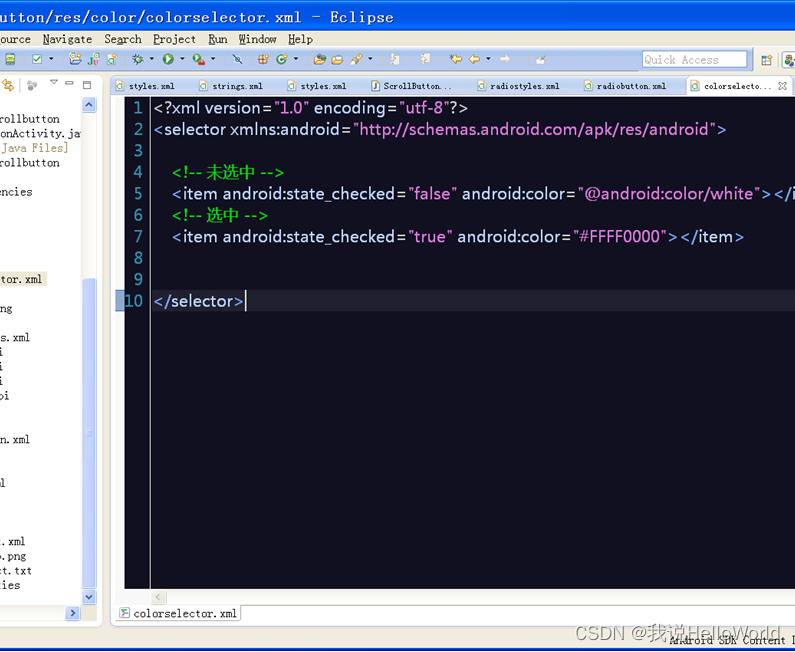Toggle Skip All Breakpoints icon
The width and height of the screenshot is (795, 652).
pos(237,59)
